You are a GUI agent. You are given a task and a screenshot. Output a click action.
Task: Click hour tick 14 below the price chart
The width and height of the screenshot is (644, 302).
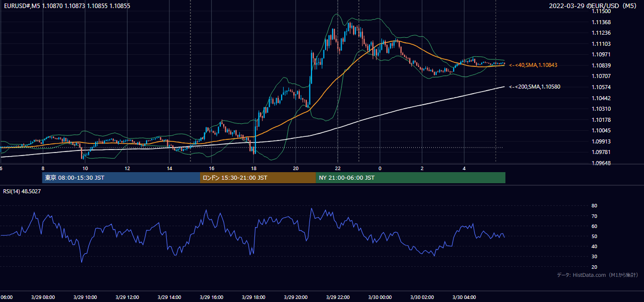(x=169, y=168)
